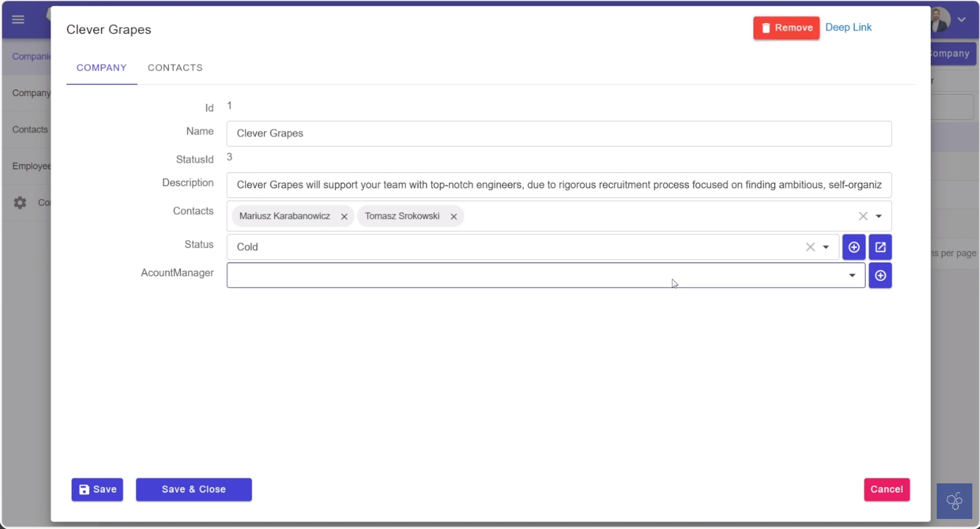Switch to the CONTACTS tab

coord(175,68)
